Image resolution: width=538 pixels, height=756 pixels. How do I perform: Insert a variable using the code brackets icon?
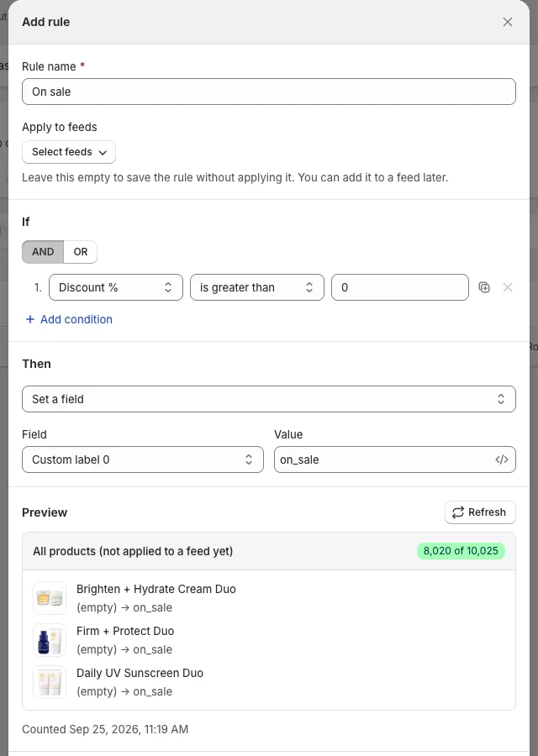(x=501, y=459)
